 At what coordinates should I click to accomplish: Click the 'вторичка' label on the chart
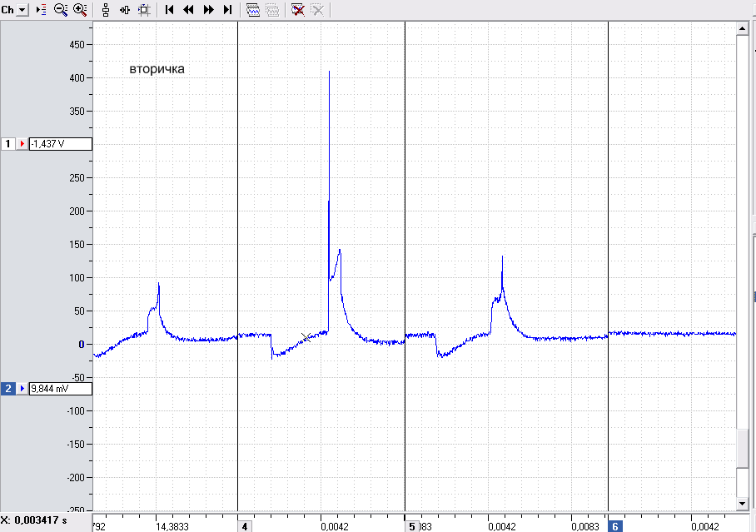click(157, 69)
